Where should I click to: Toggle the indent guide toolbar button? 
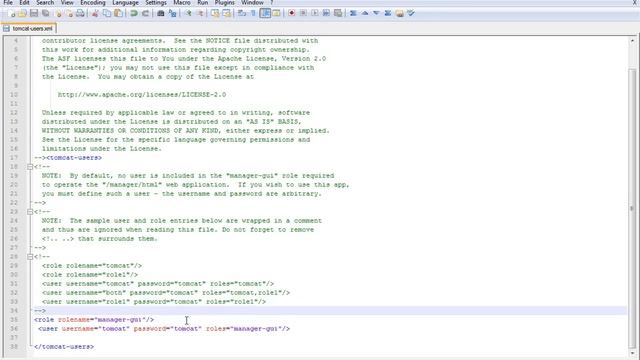tap(265, 13)
